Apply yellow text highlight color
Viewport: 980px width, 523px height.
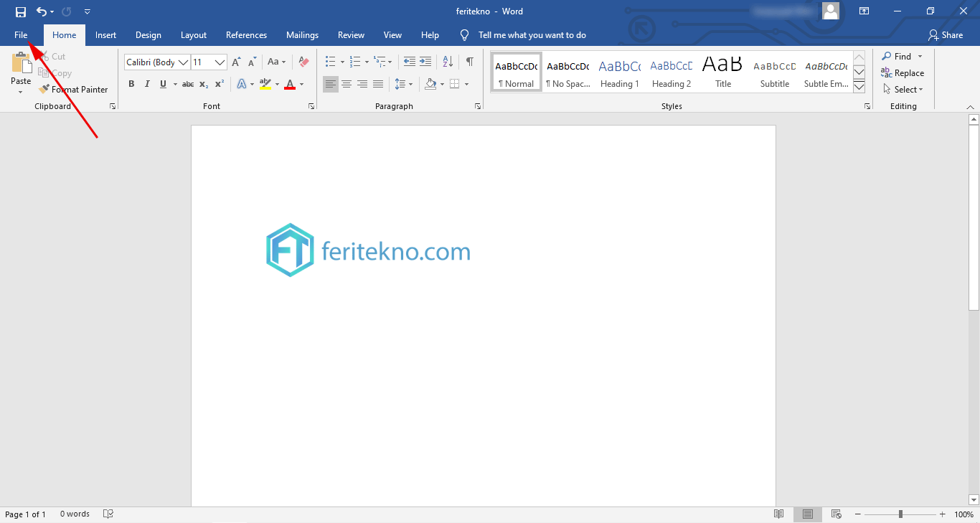265,84
